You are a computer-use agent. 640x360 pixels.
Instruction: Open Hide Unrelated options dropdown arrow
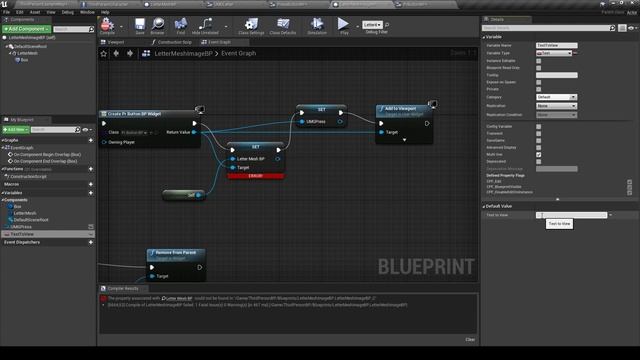tap(226, 27)
